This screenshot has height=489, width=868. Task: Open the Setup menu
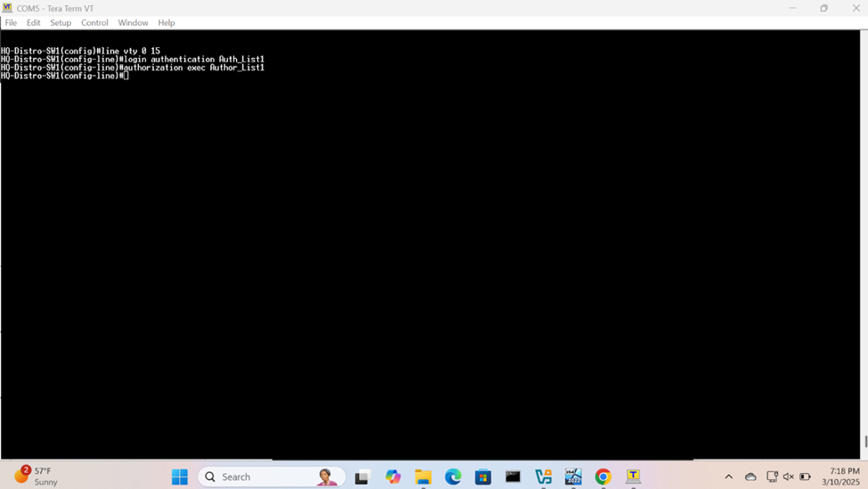pos(61,22)
